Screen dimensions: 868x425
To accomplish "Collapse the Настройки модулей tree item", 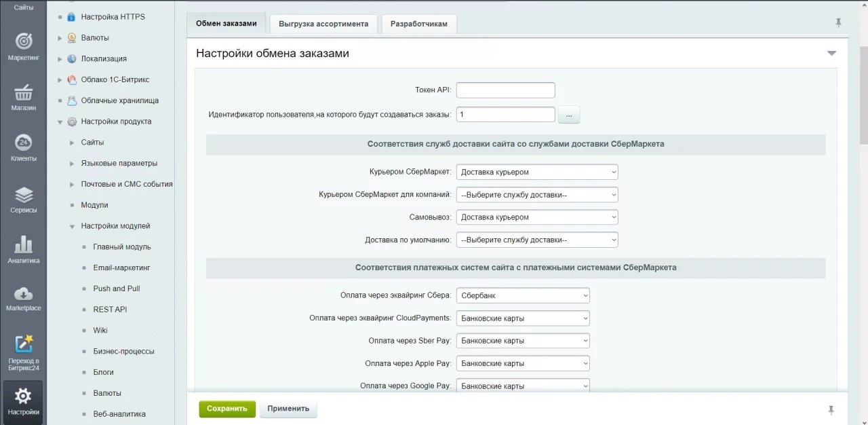I will pos(72,227).
